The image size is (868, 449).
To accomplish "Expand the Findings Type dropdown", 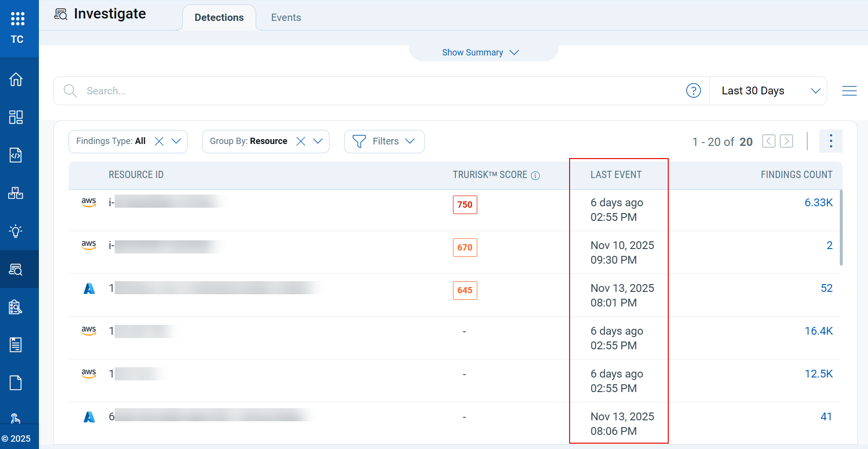I will [176, 141].
